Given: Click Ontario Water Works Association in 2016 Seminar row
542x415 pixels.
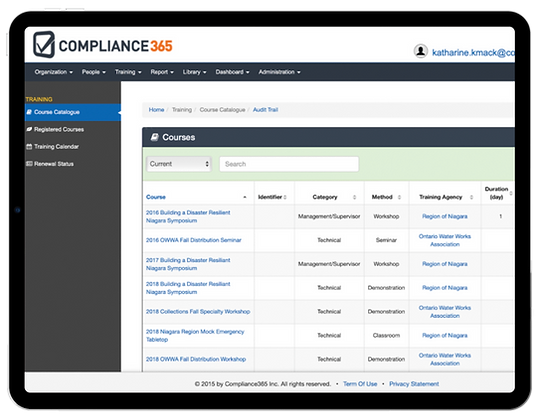Looking at the screenshot, I should tap(445, 240).
